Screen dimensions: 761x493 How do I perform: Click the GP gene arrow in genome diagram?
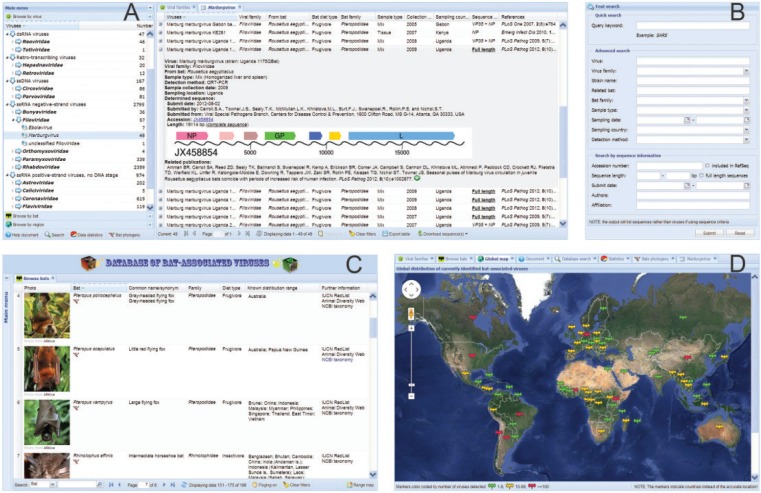(x=280, y=136)
